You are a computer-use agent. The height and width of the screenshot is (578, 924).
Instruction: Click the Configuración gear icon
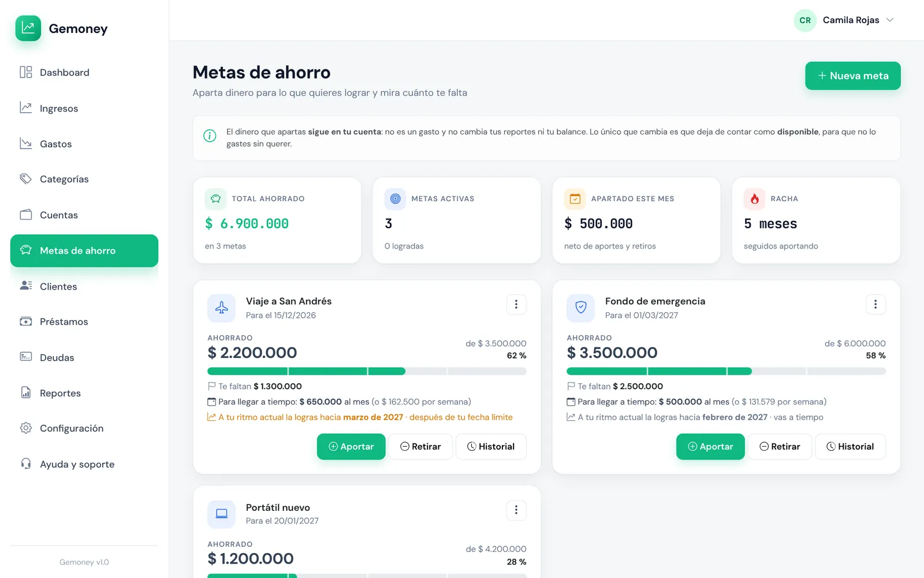pyautogui.click(x=26, y=428)
